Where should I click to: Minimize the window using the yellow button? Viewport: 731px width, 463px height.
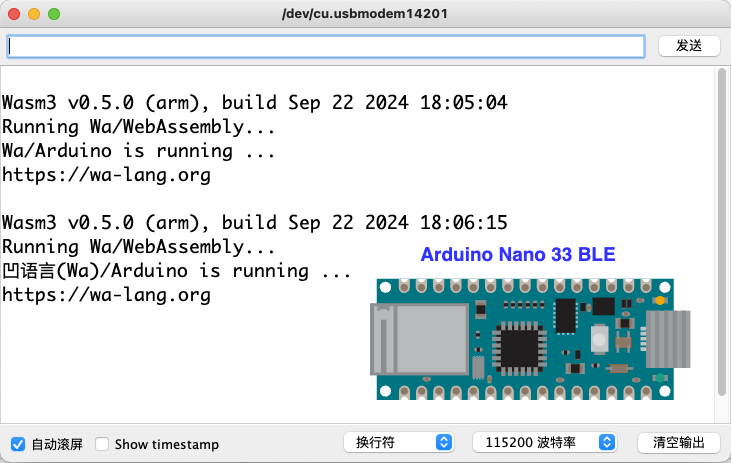point(34,15)
